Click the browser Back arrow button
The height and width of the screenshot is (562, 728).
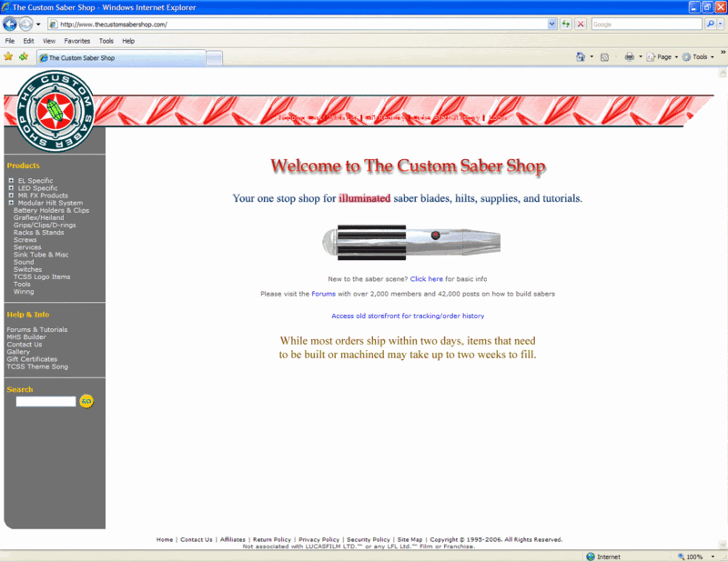click(x=11, y=25)
